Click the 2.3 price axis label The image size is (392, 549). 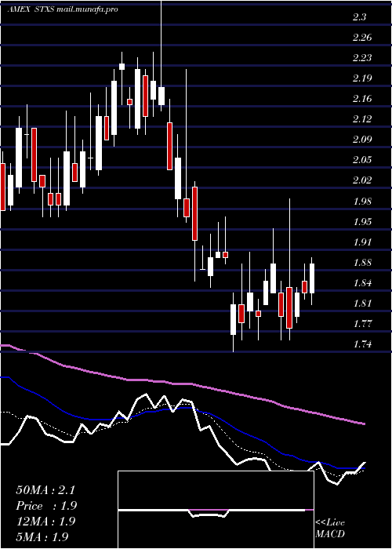(x=359, y=16)
